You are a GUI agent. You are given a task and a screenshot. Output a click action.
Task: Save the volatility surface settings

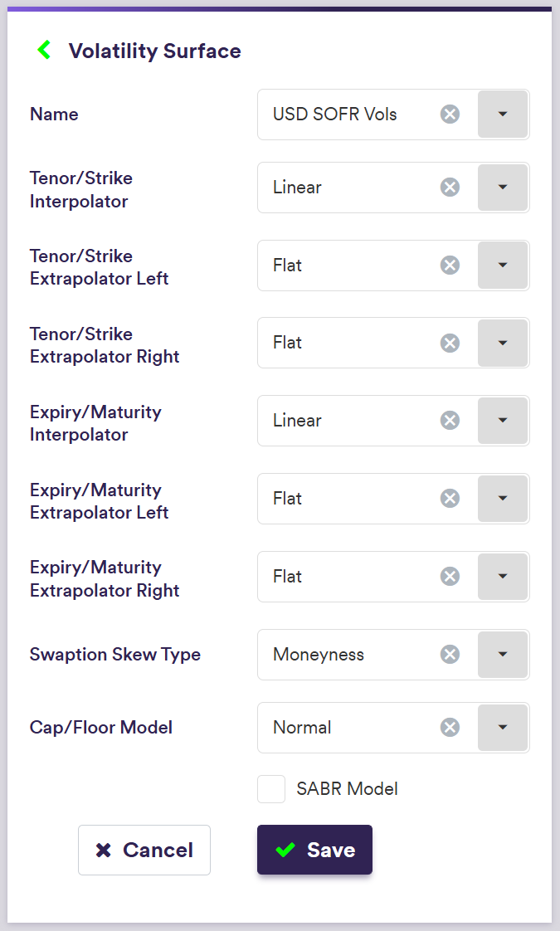coord(314,850)
